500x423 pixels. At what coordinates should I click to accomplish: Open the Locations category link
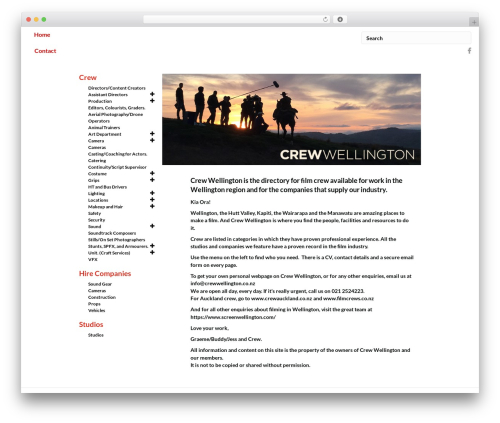(98, 200)
